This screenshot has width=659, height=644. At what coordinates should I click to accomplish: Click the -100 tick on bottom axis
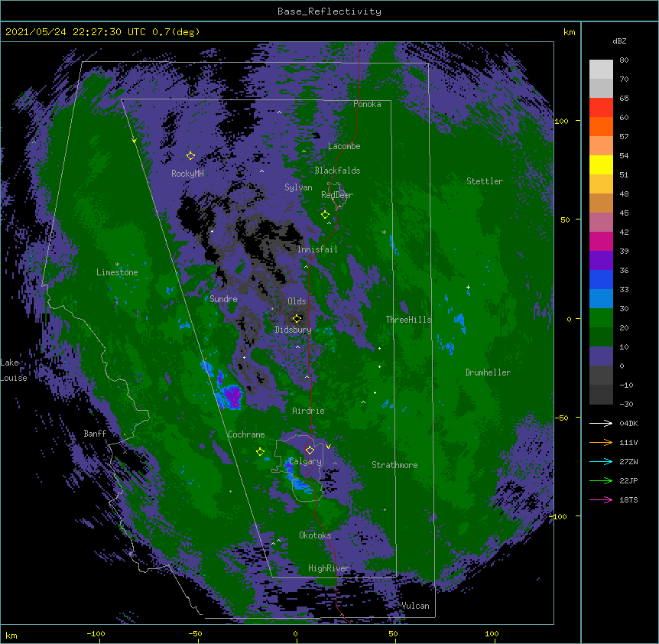(x=96, y=633)
